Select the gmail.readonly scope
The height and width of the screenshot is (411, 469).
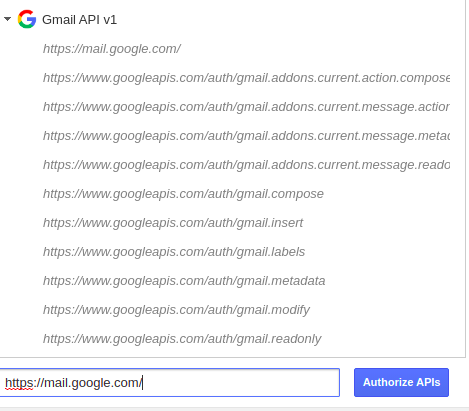pos(182,339)
